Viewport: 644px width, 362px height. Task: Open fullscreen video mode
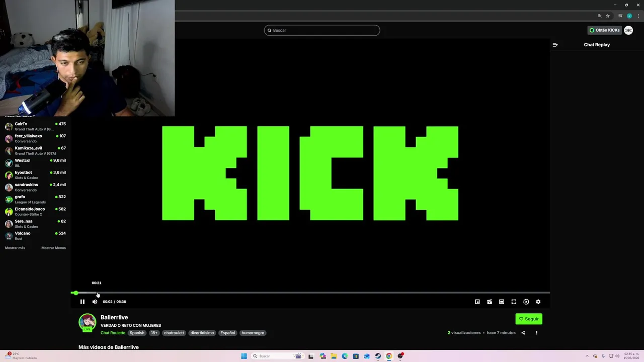coord(514,302)
